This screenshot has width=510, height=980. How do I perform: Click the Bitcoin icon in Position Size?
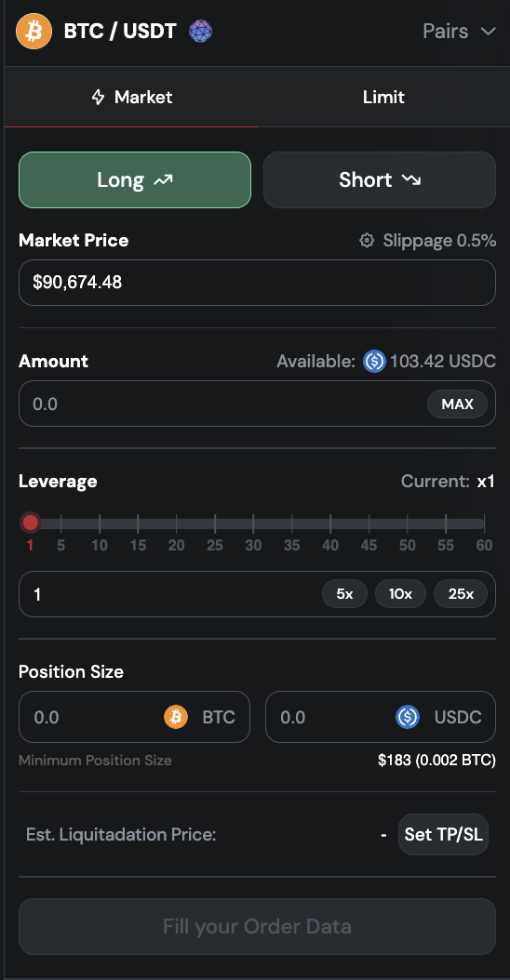click(x=176, y=717)
